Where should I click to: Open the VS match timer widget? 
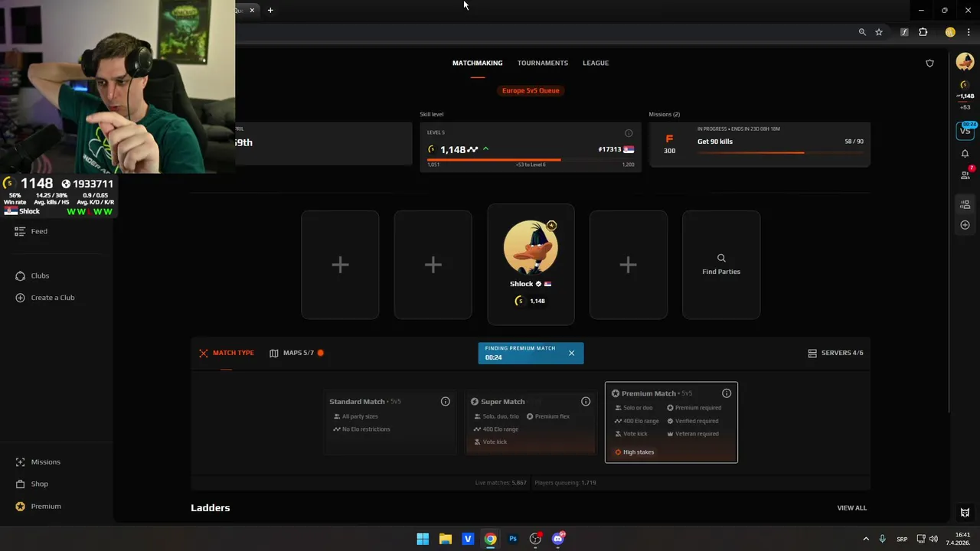coord(965,129)
